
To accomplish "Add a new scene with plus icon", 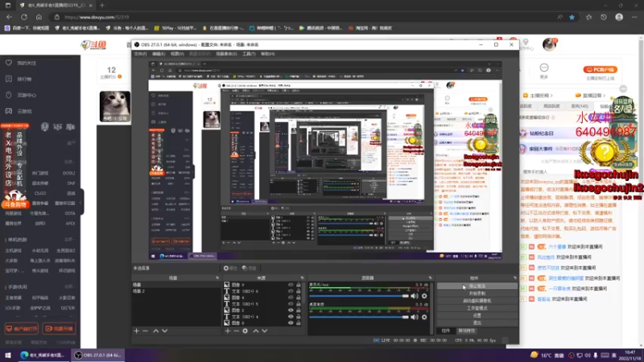I will pyautogui.click(x=136, y=331).
